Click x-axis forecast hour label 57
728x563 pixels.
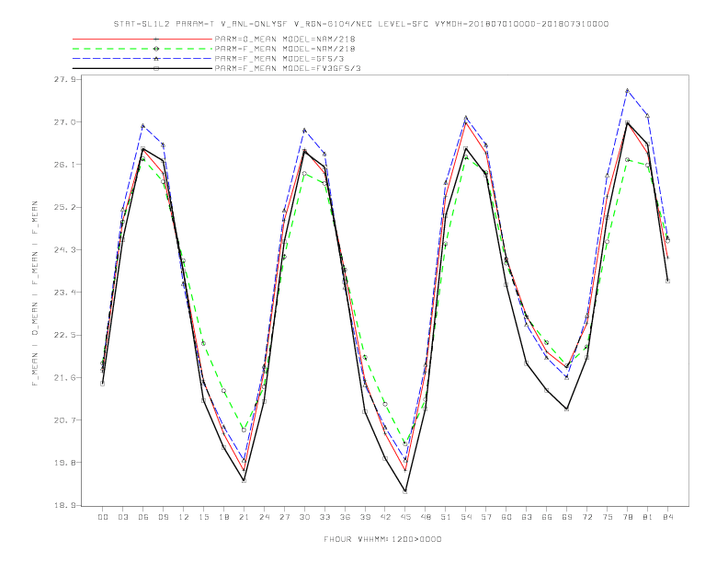coord(486,517)
